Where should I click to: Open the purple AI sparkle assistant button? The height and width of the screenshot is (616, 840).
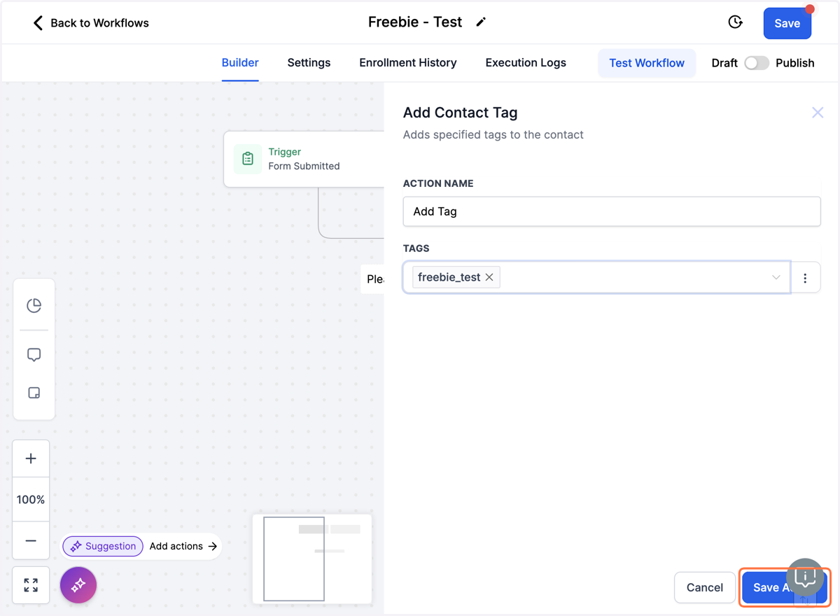pyautogui.click(x=78, y=584)
